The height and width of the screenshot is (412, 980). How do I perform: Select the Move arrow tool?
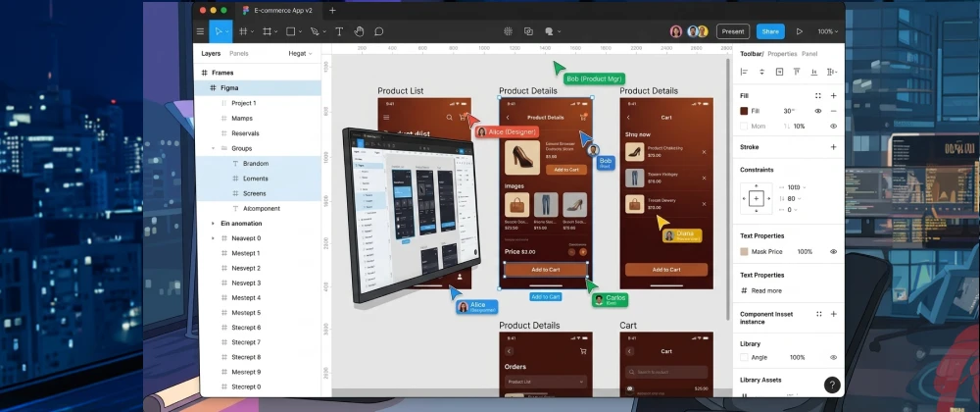click(219, 31)
